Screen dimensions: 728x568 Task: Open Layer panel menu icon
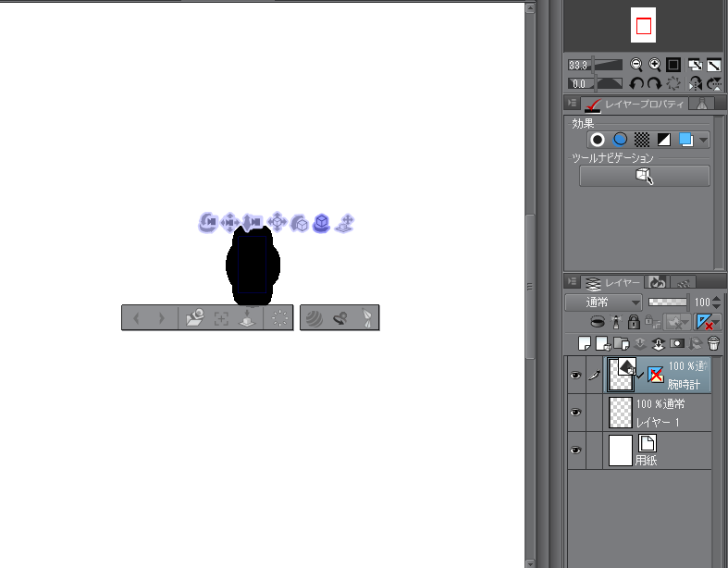[x=573, y=281]
